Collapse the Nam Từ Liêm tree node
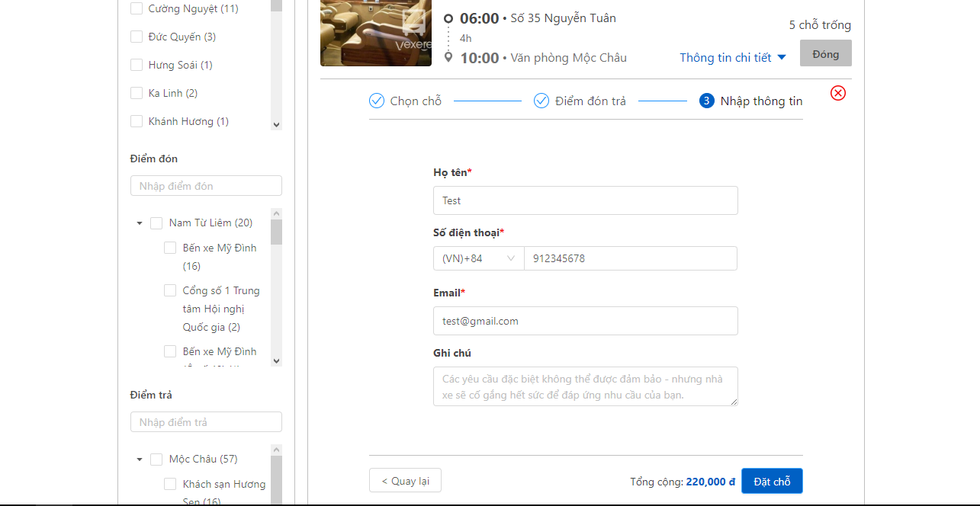980x506 pixels. click(140, 223)
